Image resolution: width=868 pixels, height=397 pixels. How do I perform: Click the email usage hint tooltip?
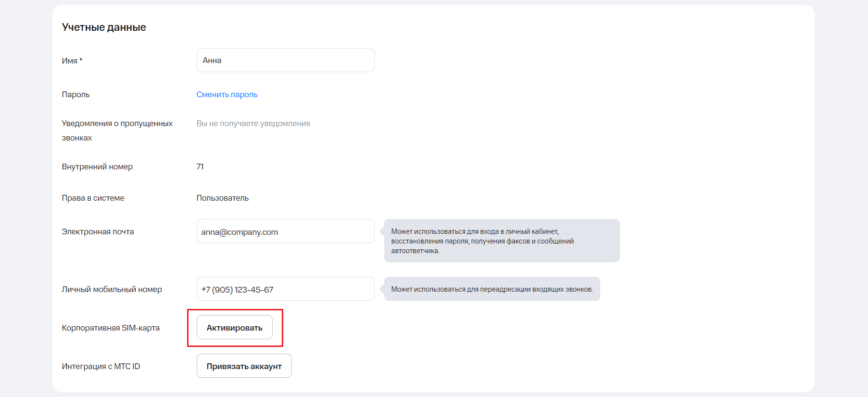click(x=502, y=241)
